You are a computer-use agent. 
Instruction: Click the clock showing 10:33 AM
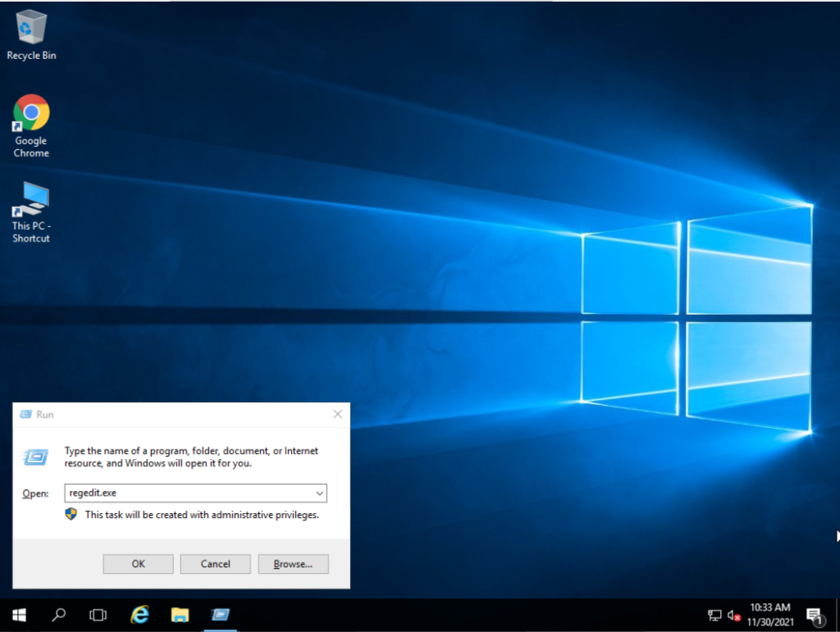pos(769,610)
